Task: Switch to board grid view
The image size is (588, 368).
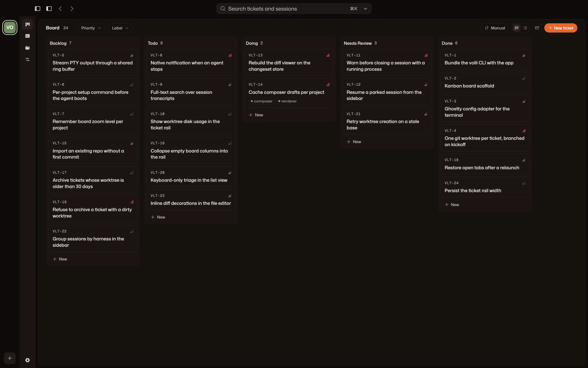Action: (x=517, y=28)
